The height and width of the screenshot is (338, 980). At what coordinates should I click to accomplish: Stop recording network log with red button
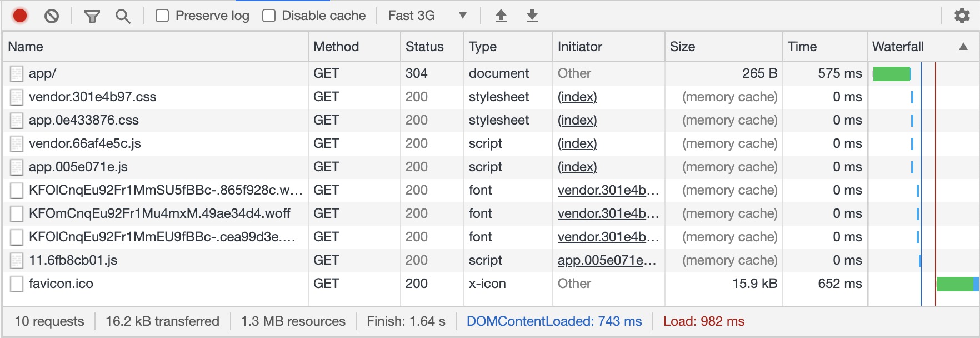[x=20, y=16]
